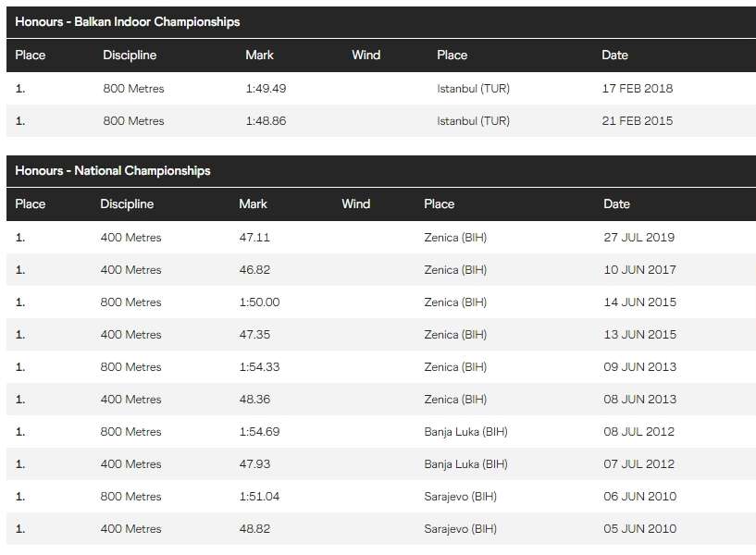
Task: Click the Mark column header in National table
Action: [x=253, y=203]
